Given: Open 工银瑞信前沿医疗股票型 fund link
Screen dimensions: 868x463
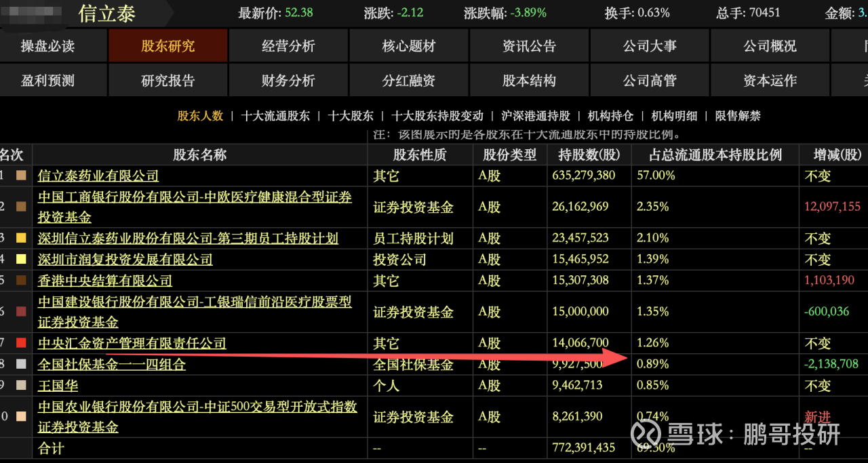Looking at the screenshot, I should [195, 312].
